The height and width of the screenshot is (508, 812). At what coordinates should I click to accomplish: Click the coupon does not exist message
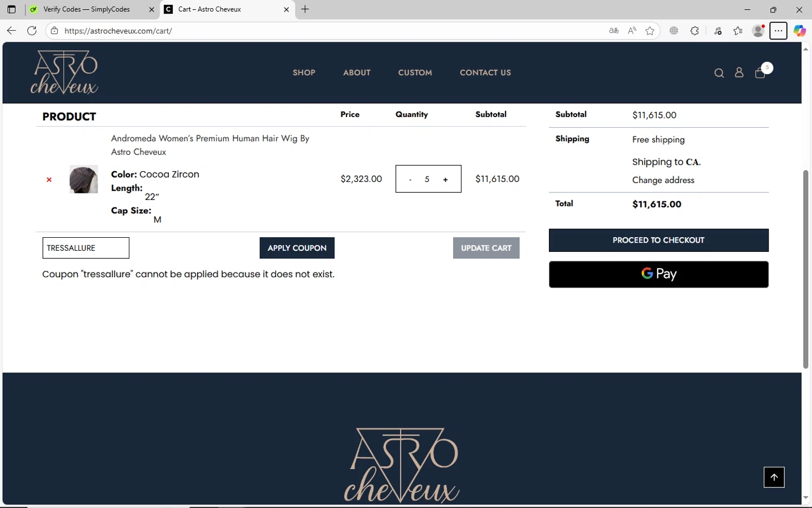click(188, 274)
